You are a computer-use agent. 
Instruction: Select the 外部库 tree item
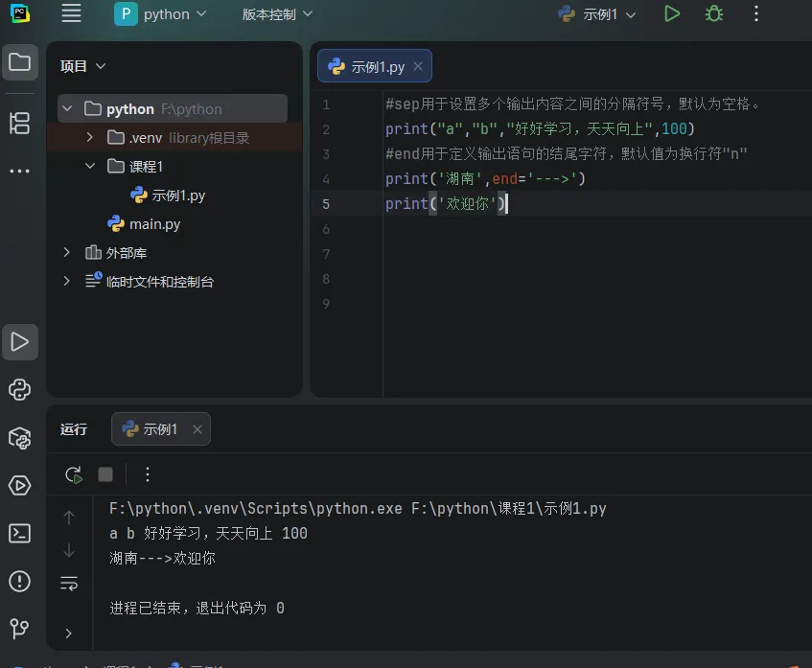[116, 253]
